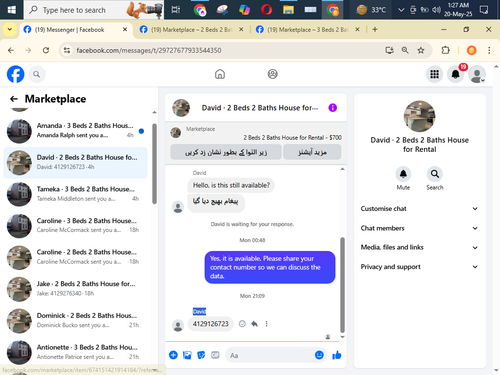Click the conversation list scrollbar
Screen dimensions: 500x375
point(154,163)
